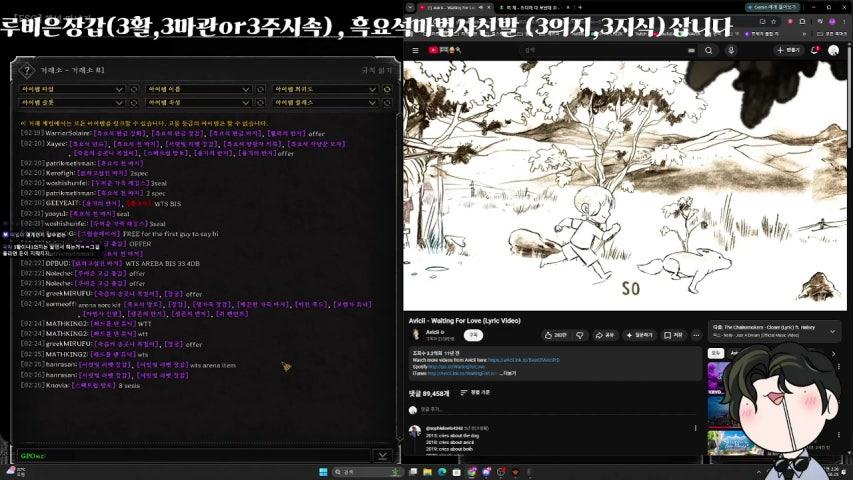Expand the up-next queue chevron panel
Viewport: 853px width, 480px height.
[x=832, y=331]
